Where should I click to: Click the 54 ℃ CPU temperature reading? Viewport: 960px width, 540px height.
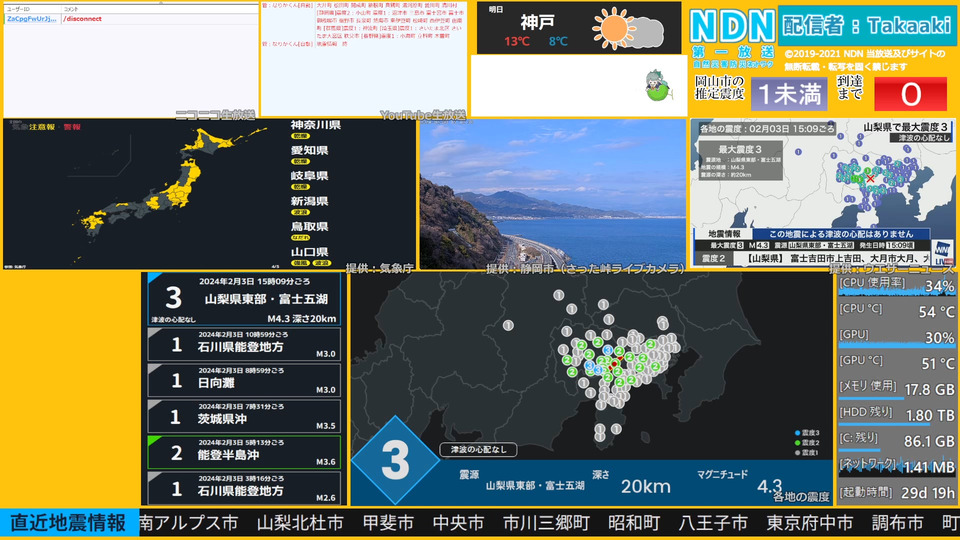[x=936, y=312]
